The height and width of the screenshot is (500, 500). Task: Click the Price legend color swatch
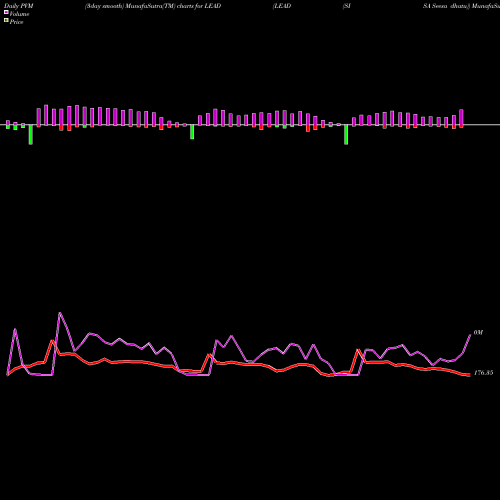pos(6,20)
